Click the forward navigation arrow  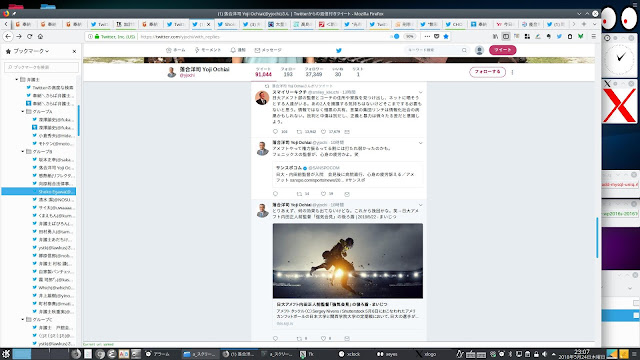click(19, 36)
